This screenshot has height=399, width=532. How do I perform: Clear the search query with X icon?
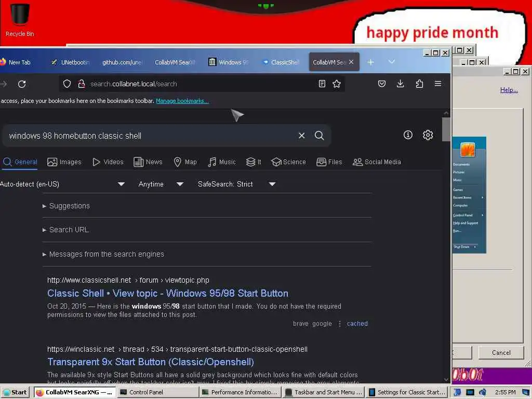click(302, 136)
